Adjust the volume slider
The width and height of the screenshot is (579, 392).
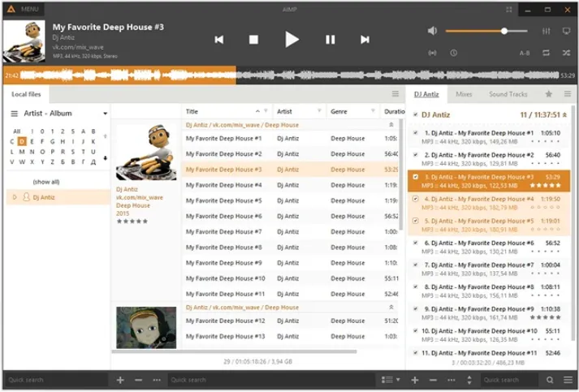(486, 31)
